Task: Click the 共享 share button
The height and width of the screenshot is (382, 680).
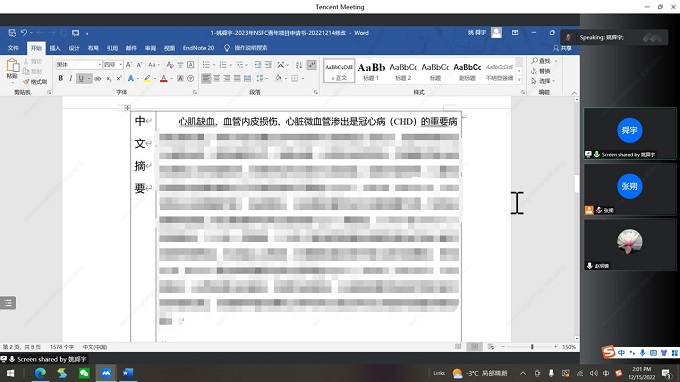Action: (x=562, y=48)
